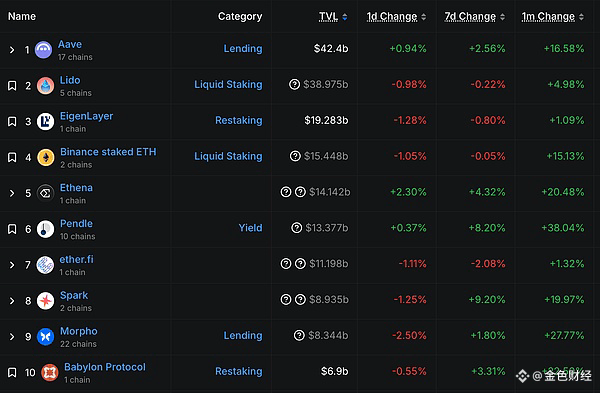
Task: Expand the Aave row chevron
Action: tap(12, 50)
